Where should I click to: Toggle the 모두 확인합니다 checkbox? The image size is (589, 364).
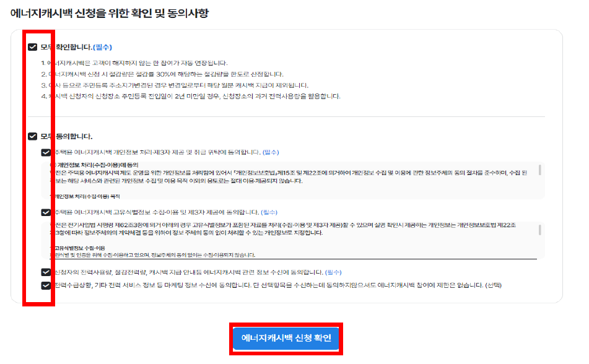pyautogui.click(x=33, y=47)
